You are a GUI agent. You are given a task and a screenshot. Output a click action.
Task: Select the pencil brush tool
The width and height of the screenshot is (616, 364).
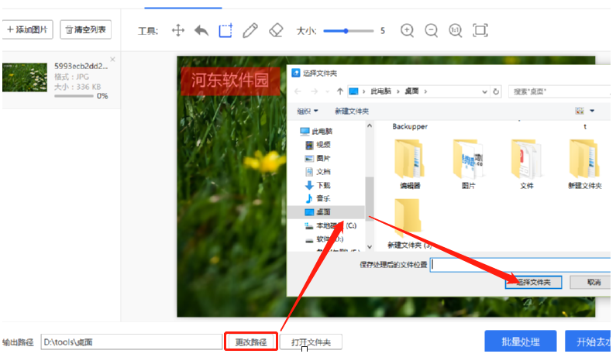[249, 31]
